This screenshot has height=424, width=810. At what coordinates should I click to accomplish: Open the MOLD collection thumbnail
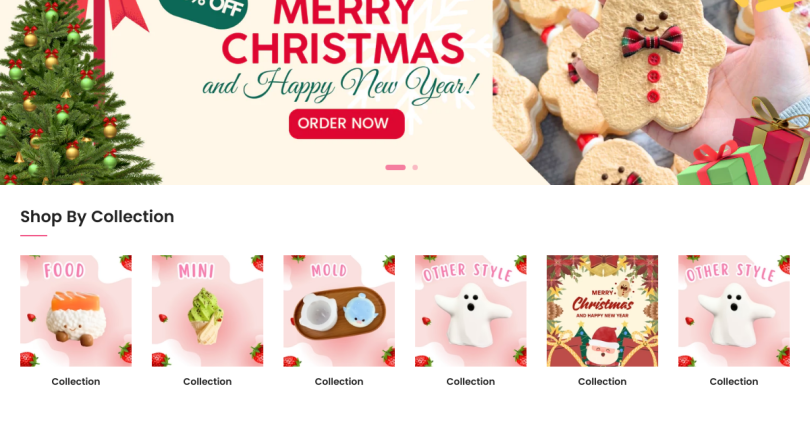click(339, 311)
